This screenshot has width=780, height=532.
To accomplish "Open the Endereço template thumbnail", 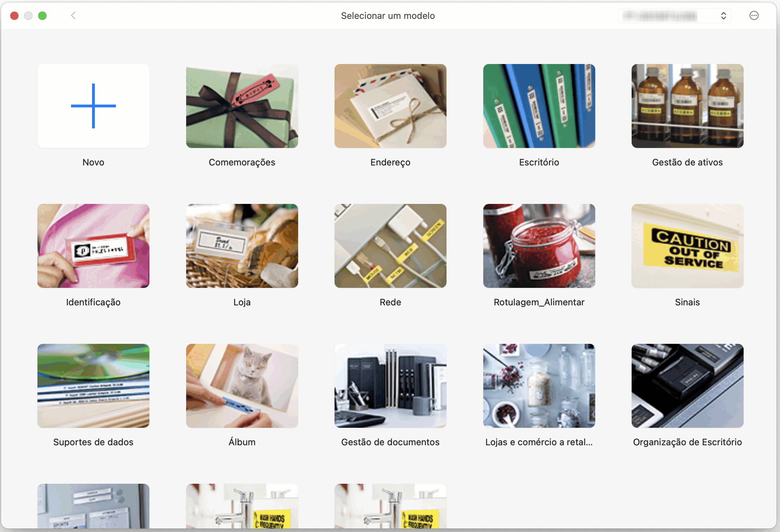I will point(391,106).
